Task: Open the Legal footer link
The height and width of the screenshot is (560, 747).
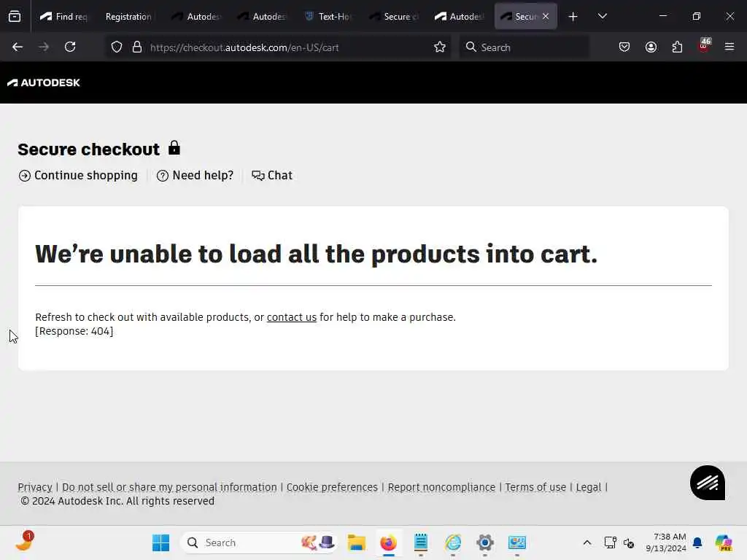Action: 589,487
